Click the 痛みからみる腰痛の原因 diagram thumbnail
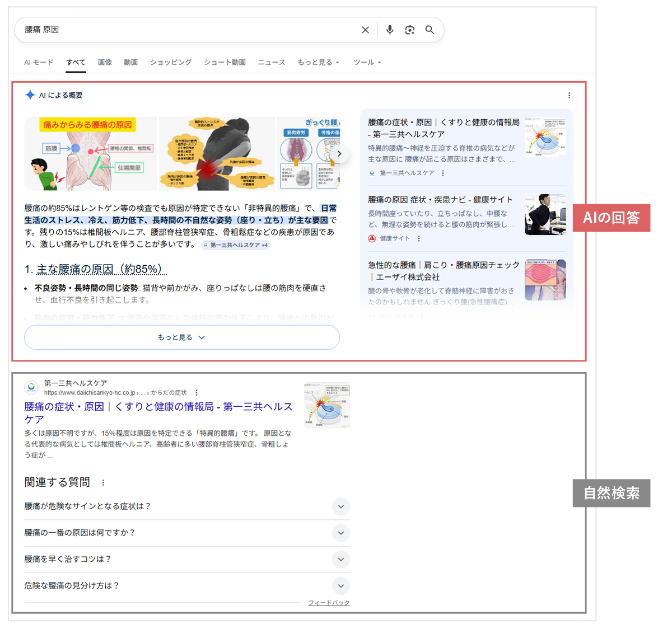 click(91, 154)
